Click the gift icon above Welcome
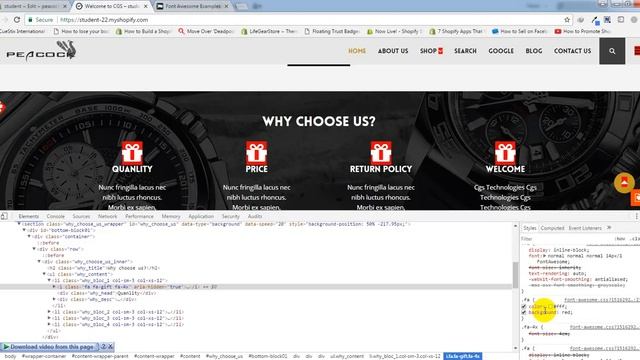The height and width of the screenshot is (360, 640). pyautogui.click(x=505, y=153)
